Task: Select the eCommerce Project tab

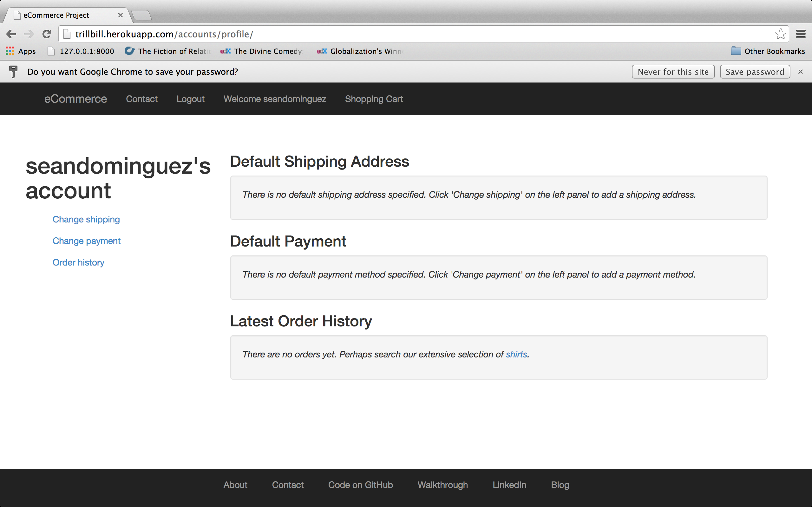Action: 56,15
